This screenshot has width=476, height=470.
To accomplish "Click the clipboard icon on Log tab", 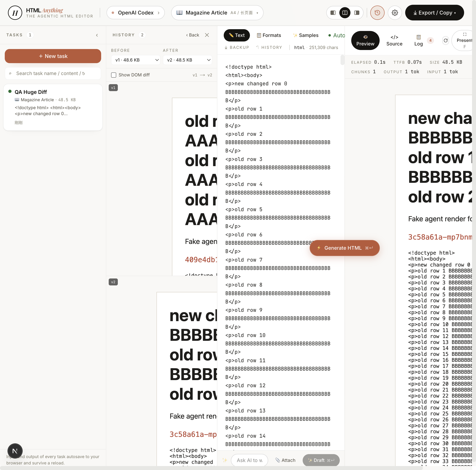I will (x=418, y=37).
